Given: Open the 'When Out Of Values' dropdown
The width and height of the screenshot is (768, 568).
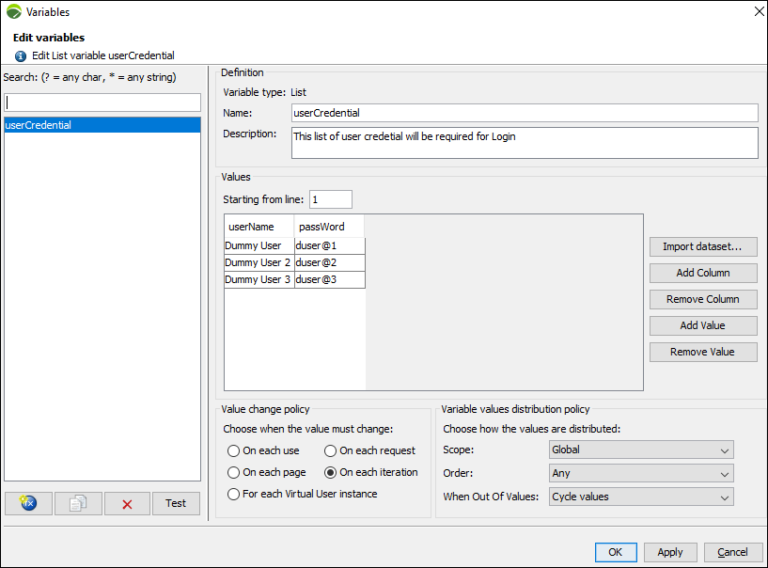Looking at the screenshot, I should tap(641, 496).
